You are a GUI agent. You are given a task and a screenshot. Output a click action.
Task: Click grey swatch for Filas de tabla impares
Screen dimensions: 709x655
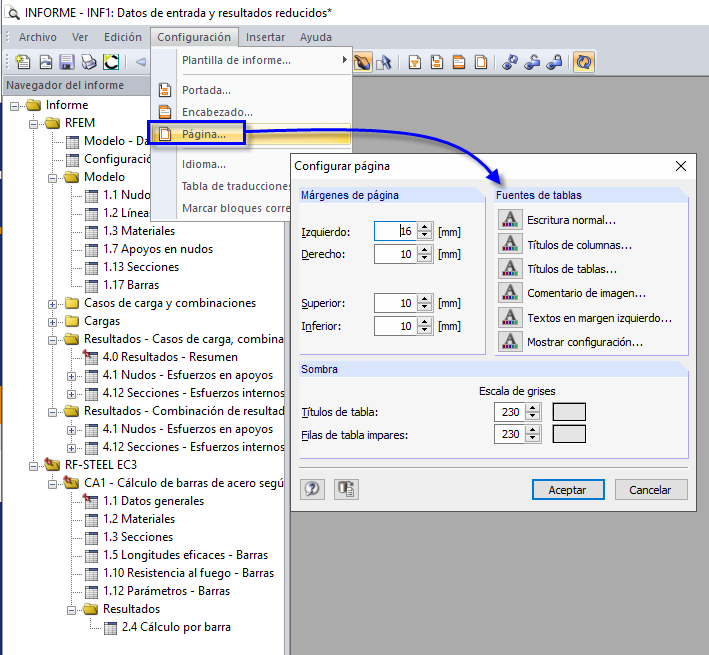pos(569,434)
